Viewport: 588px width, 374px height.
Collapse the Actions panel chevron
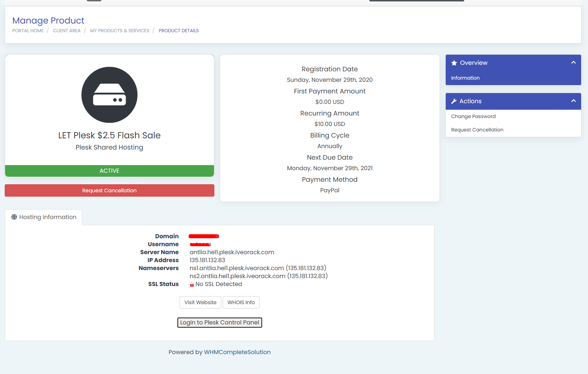click(574, 101)
